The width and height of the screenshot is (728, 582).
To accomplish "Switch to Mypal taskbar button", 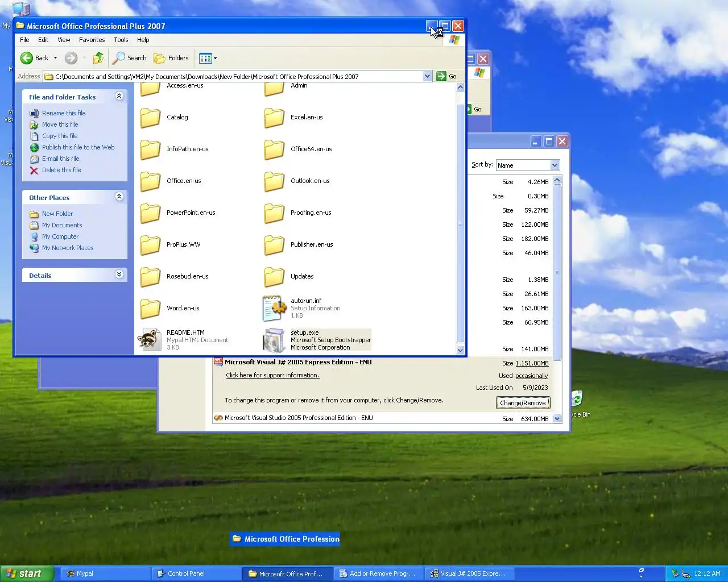I will tap(106, 573).
